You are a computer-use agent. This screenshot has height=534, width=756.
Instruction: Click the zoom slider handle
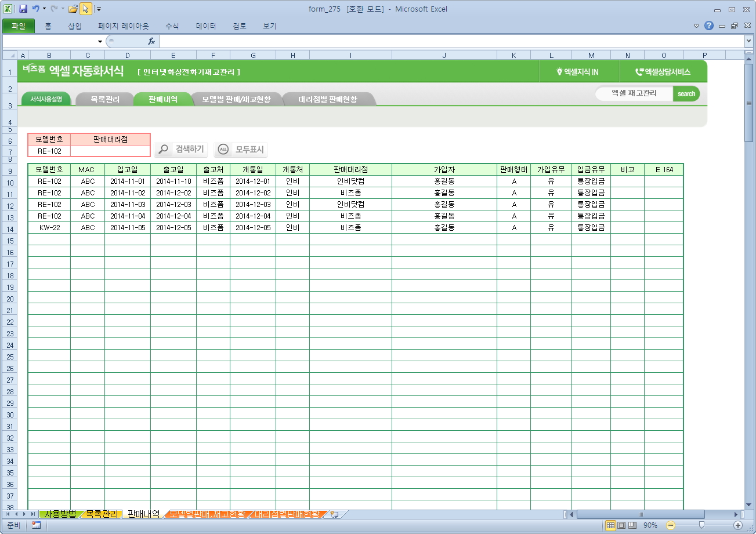coord(701,525)
